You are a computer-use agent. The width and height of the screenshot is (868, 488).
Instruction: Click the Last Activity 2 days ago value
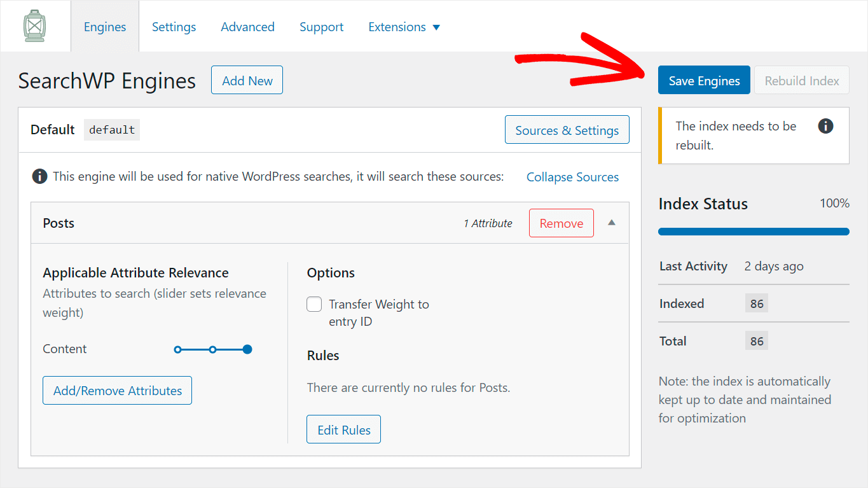pos(774,266)
